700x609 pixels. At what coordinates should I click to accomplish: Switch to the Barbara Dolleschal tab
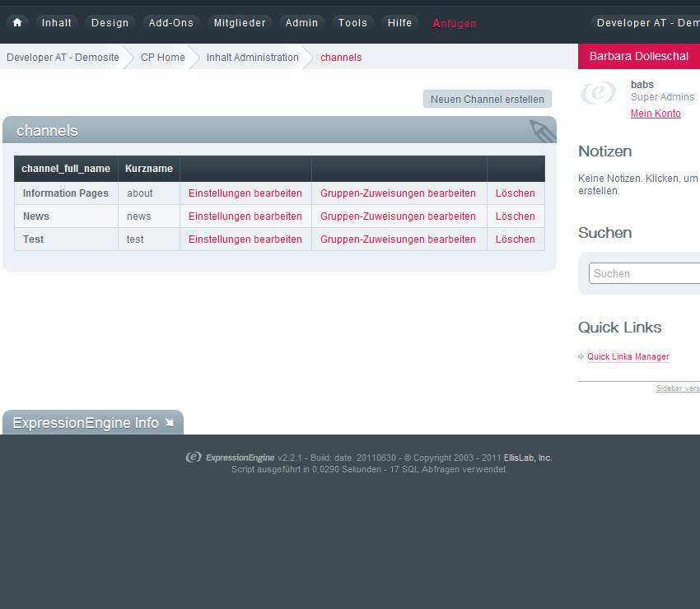(638, 56)
